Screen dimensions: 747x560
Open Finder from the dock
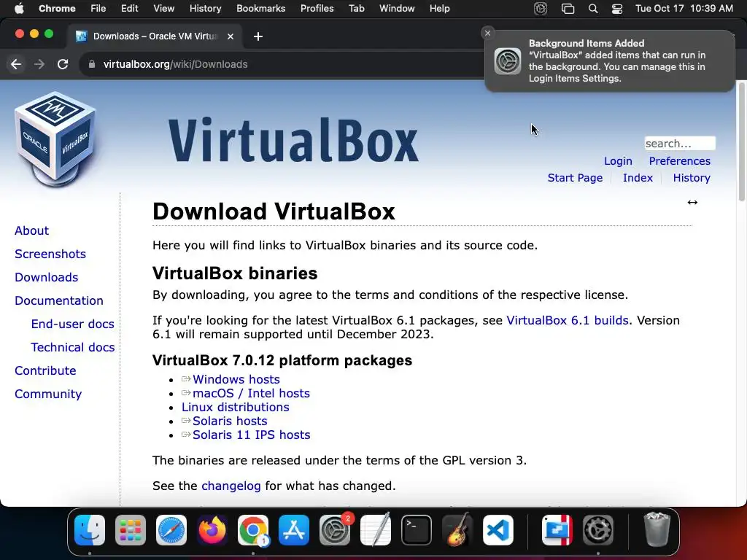tap(90, 530)
